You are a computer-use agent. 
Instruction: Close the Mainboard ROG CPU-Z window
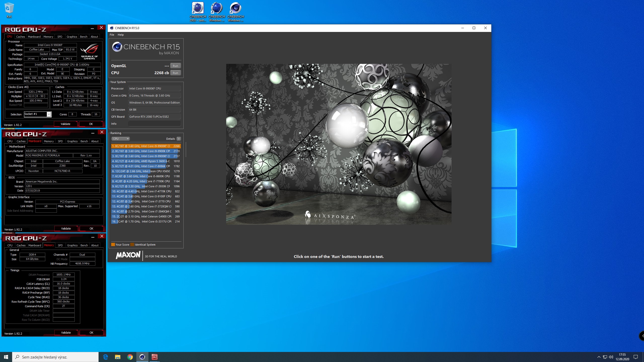click(x=102, y=132)
